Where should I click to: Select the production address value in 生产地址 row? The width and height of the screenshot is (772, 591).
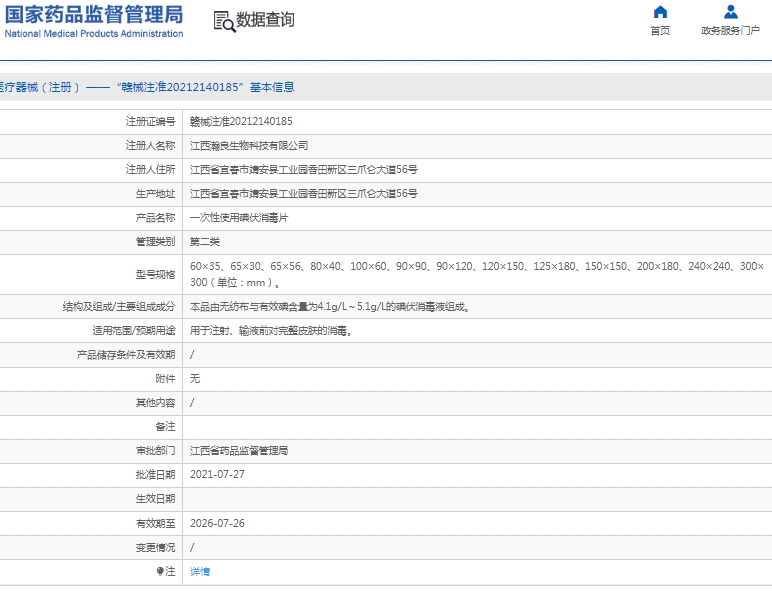(x=304, y=194)
